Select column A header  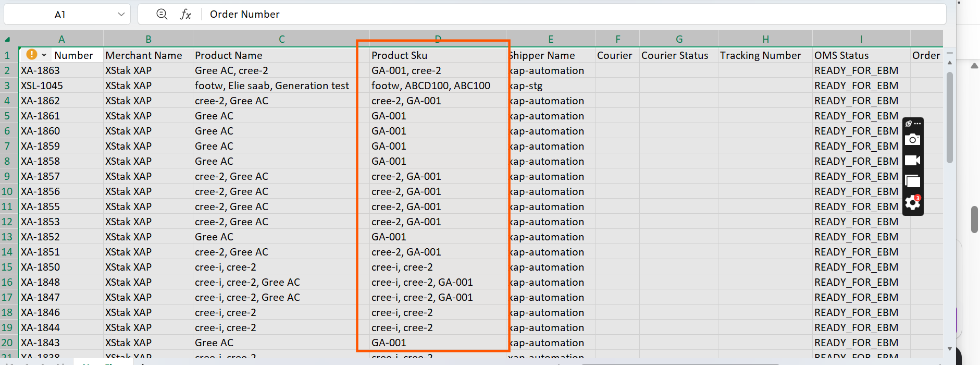click(x=61, y=39)
